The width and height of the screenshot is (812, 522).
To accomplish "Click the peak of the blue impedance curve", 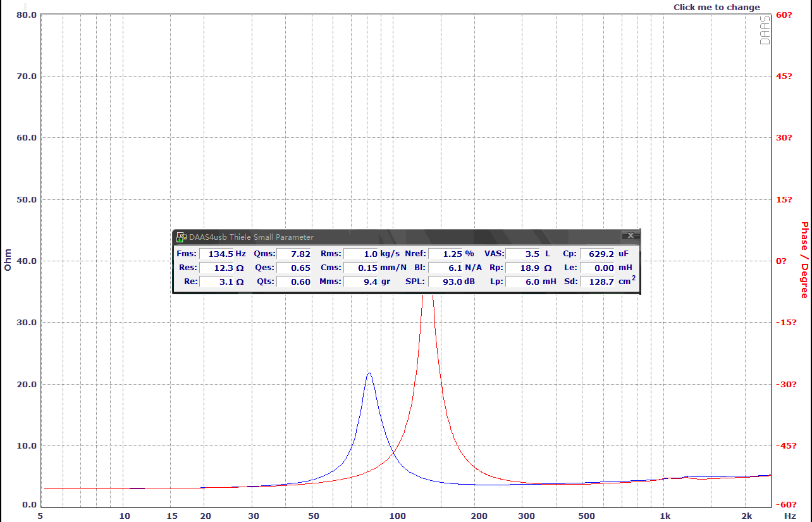I will [369, 373].
